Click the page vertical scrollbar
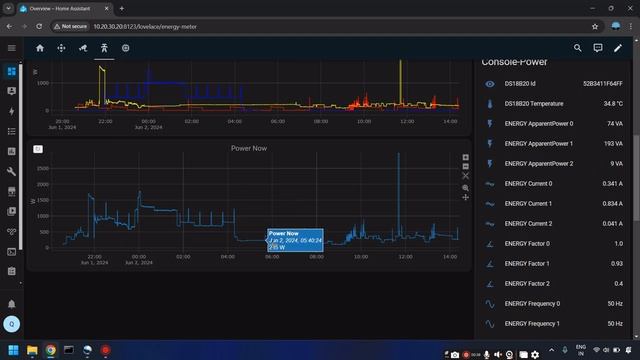 point(636,178)
